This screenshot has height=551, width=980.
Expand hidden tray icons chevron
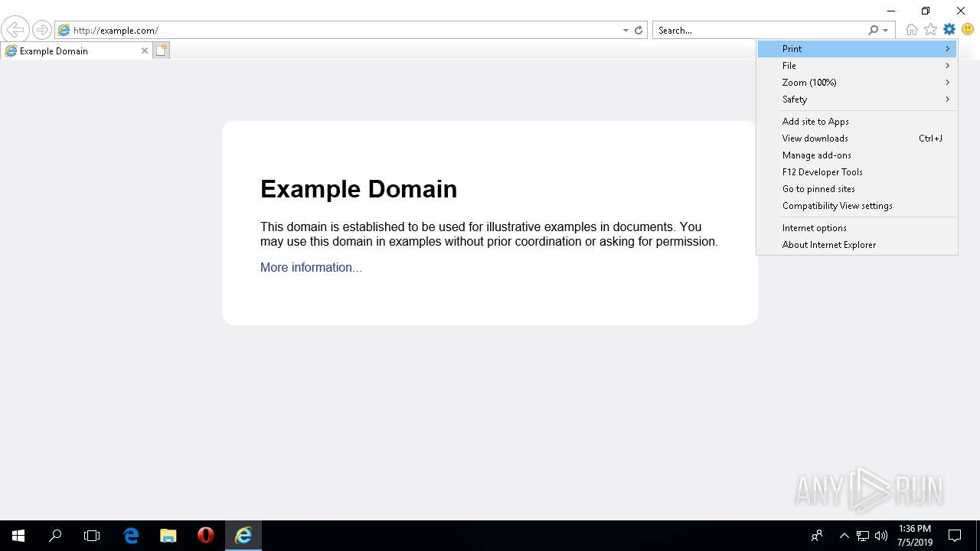(x=844, y=536)
